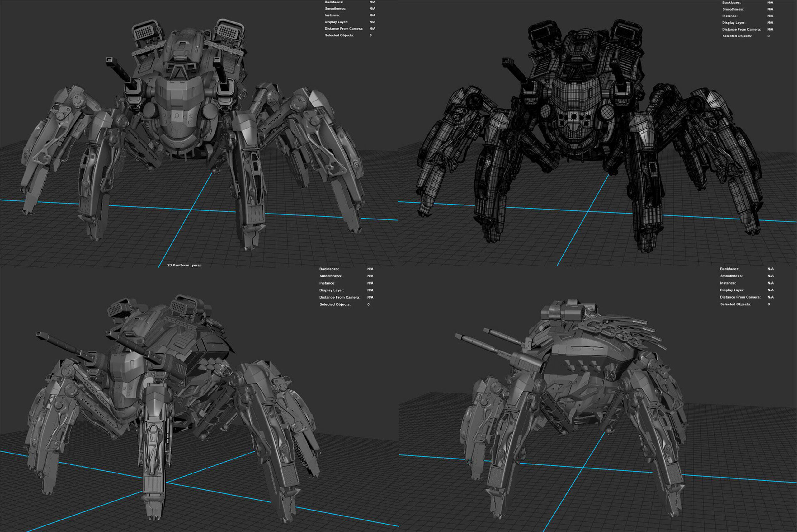Screen dimensions: 797x532
Task: Select 'Distance From Camera:' in long-barrel side view
Action: click(x=340, y=297)
